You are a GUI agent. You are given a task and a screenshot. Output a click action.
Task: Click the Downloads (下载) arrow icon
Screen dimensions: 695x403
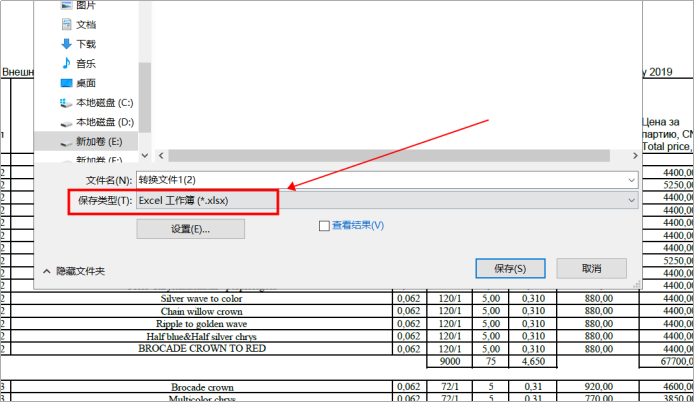coord(66,44)
